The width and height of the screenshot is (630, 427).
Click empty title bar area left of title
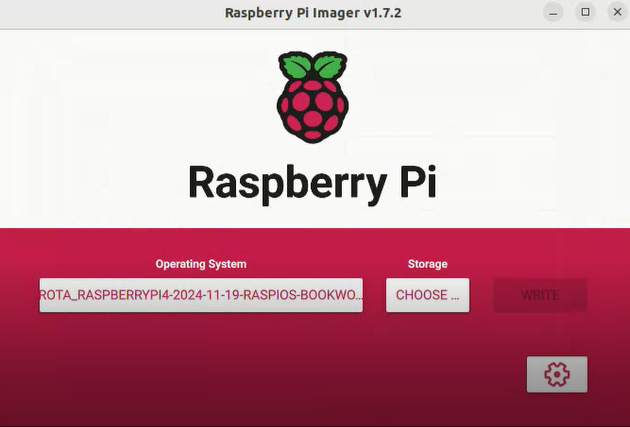pyautogui.click(x=100, y=12)
